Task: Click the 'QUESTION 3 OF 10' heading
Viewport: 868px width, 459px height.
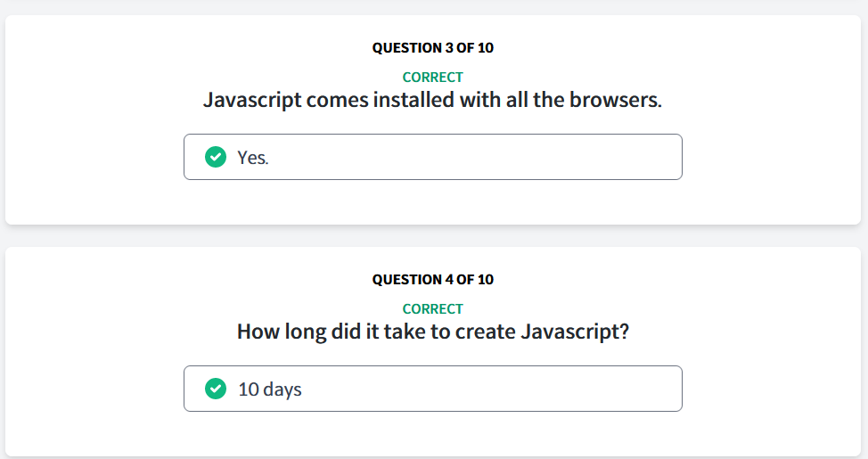Action: [x=433, y=48]
